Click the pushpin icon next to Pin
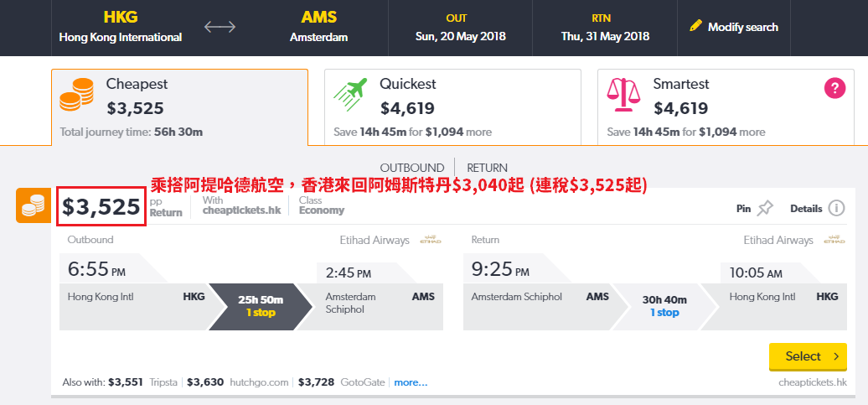This screenshot has height=405, width=868. (765, 208)
